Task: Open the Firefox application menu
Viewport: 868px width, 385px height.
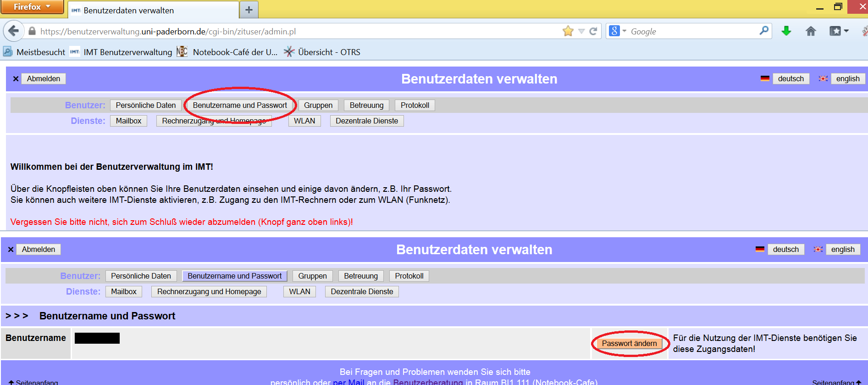Action: tap(32, 7)
